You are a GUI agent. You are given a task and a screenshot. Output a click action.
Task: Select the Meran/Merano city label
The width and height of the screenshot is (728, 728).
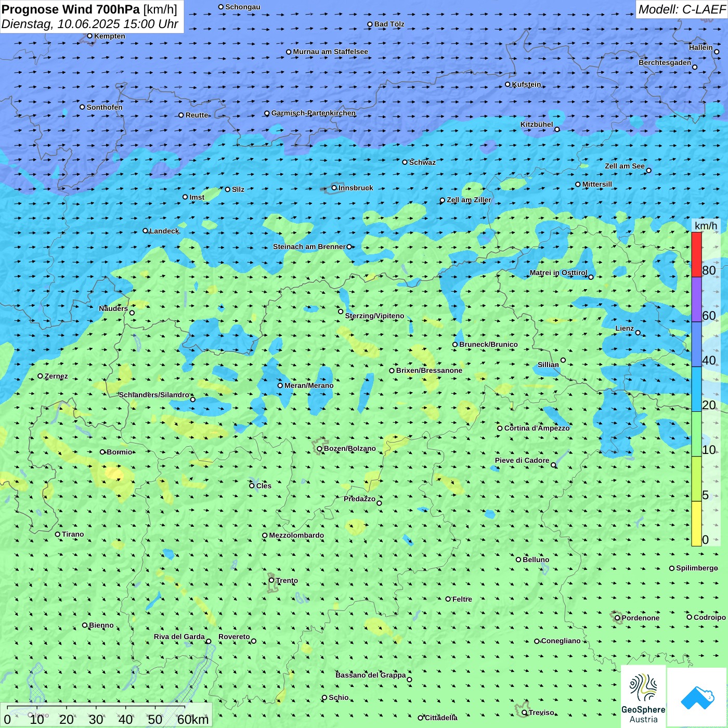pyautogui.click(x=309, y=385)
